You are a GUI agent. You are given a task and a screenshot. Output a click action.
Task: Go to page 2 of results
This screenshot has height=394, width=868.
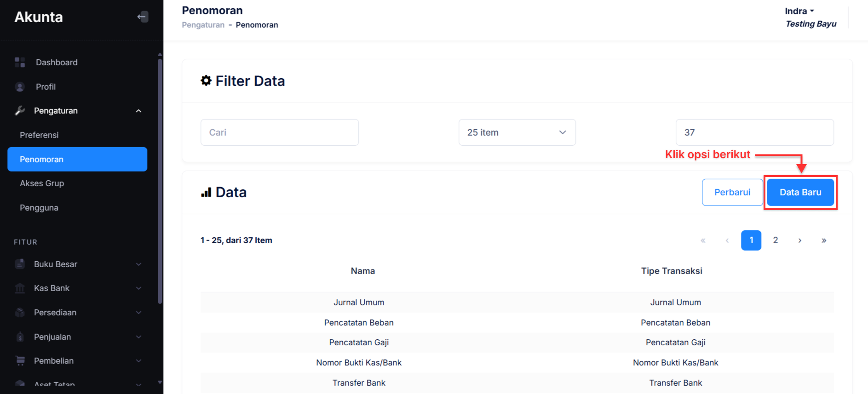tap(775, 240)
